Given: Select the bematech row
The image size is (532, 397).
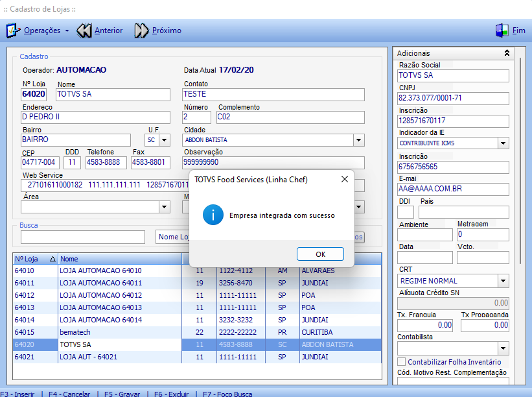Looking at the screenshot, I should point(197,332).
